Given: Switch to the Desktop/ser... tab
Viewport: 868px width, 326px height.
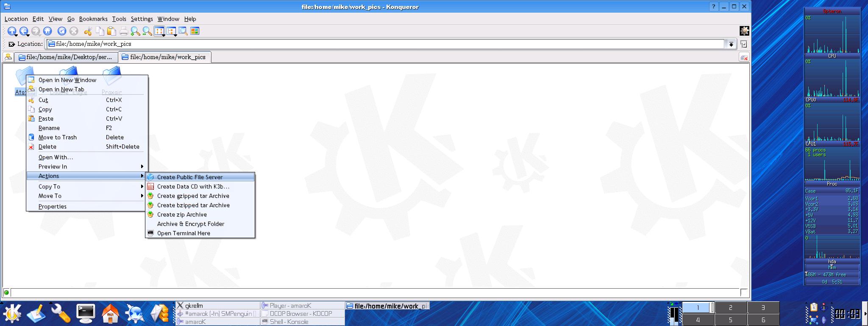Looking at the screenshot, I should 66,57.
